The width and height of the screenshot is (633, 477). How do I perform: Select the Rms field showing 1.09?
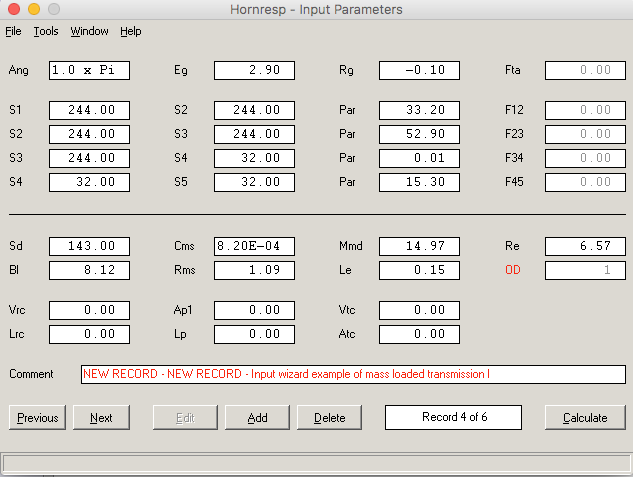pyautogui.click(x=254, y=270)
